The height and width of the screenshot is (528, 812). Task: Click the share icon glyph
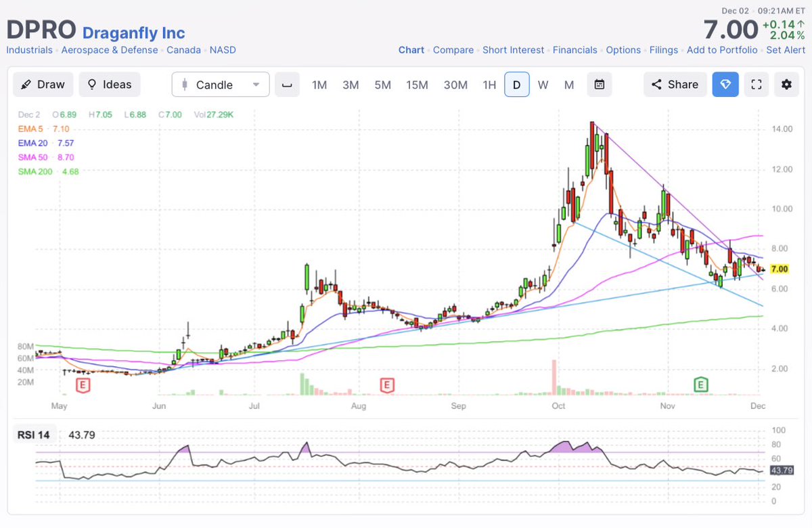[x=656, y=85]
